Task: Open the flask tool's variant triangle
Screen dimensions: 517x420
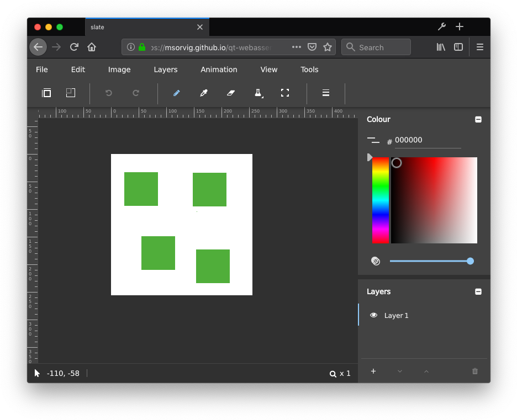Action: pos(262,98)
